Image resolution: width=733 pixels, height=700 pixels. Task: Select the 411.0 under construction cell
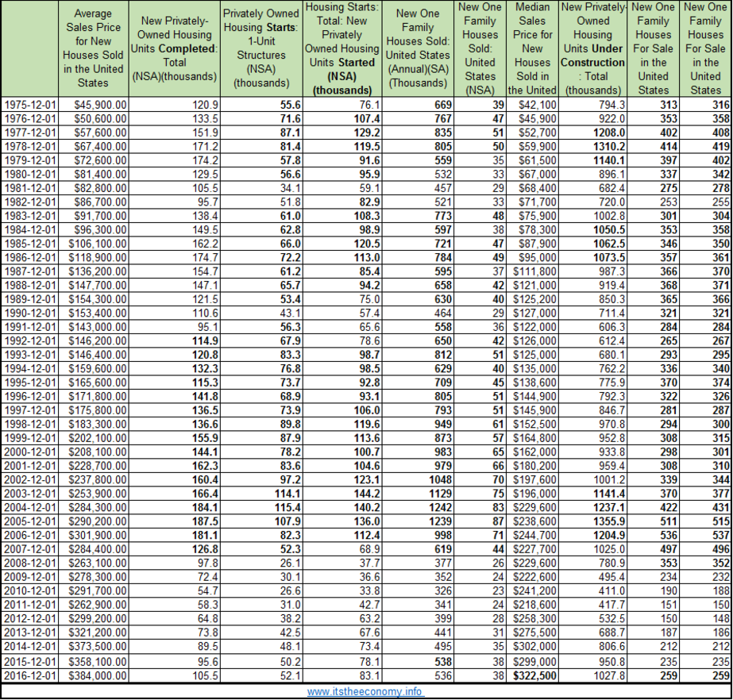[x=592, y=590]
